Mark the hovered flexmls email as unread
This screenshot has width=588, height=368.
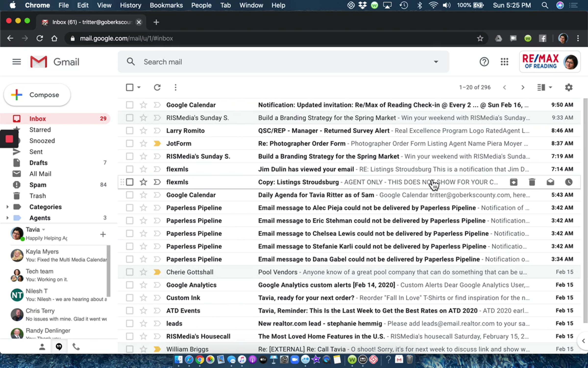[x=550, y=182]
